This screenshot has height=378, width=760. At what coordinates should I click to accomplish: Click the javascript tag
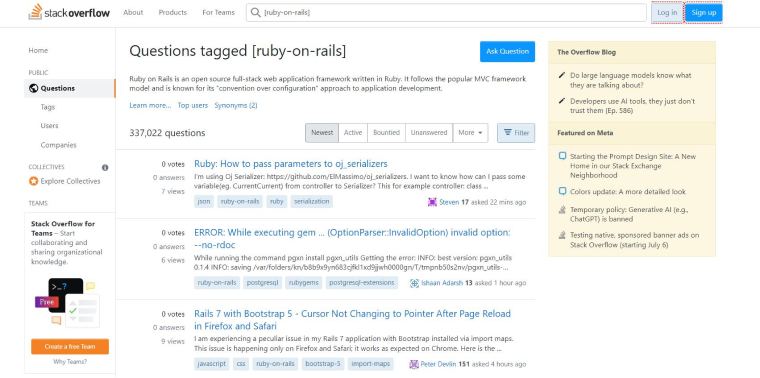212,363
